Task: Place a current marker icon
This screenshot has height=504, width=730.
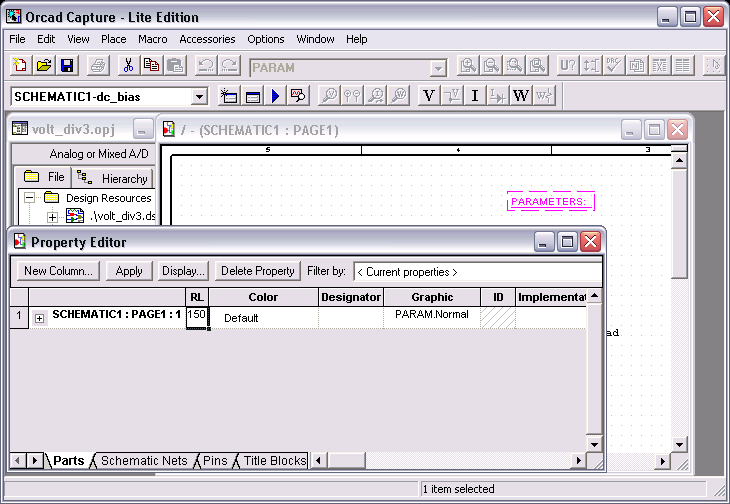Action: (x=376, y=96)
